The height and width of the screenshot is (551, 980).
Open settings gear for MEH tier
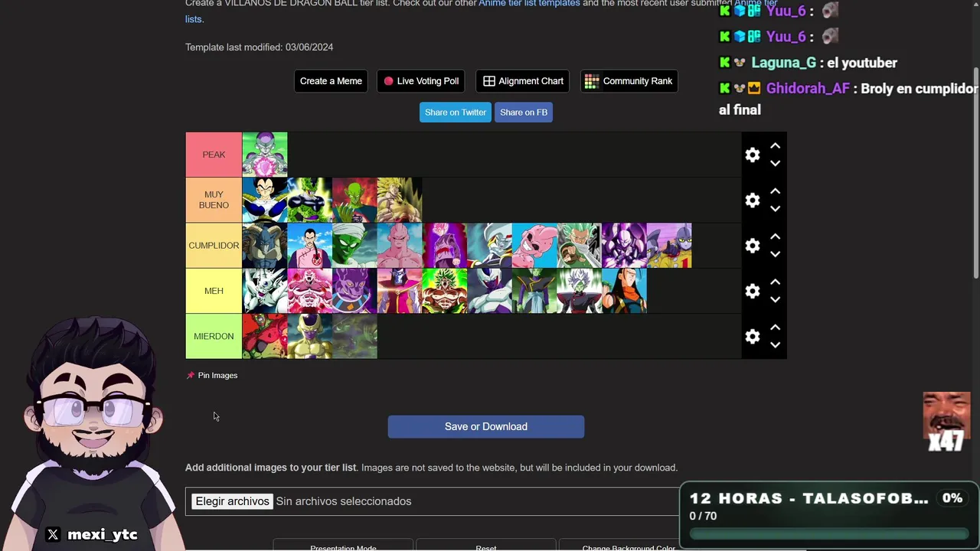753,291
